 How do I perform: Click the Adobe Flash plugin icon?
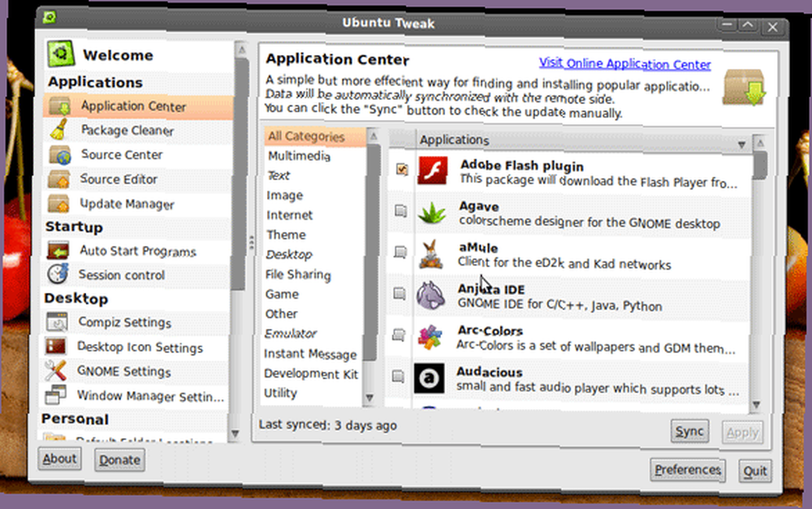(433, 170)
